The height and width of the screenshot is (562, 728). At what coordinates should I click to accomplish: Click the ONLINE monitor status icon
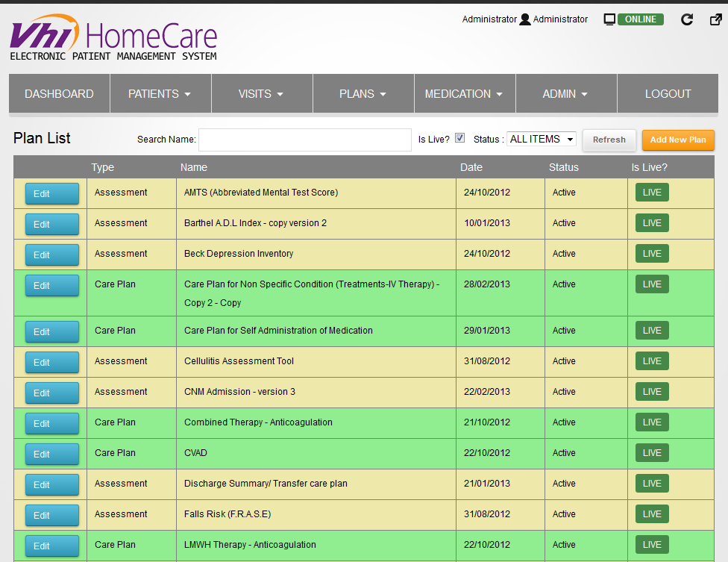point(609,19)
